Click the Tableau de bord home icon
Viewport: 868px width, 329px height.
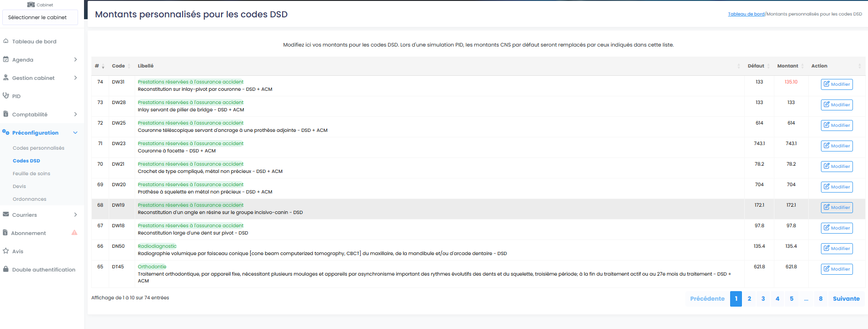(6, 41)
